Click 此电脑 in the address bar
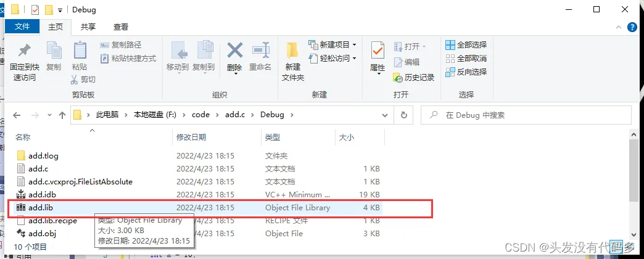644x259 pixels. [107, 115]
